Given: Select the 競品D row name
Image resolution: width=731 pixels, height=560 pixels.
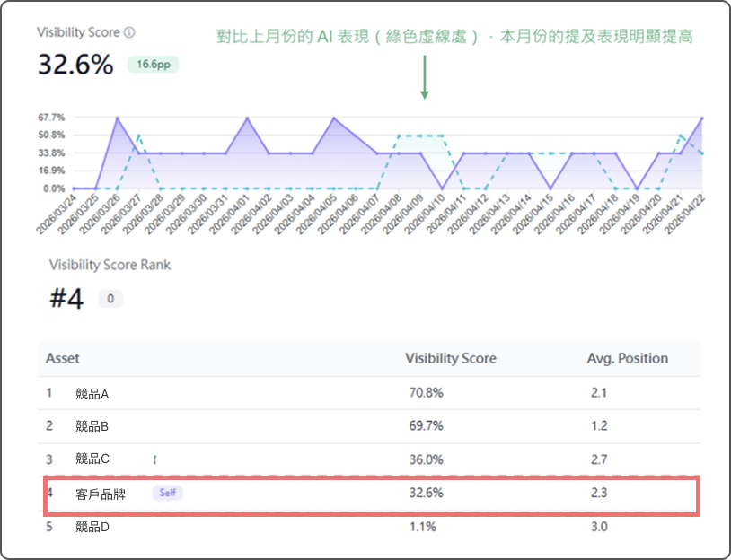Looking at the screenshot, I should (92, 527).
